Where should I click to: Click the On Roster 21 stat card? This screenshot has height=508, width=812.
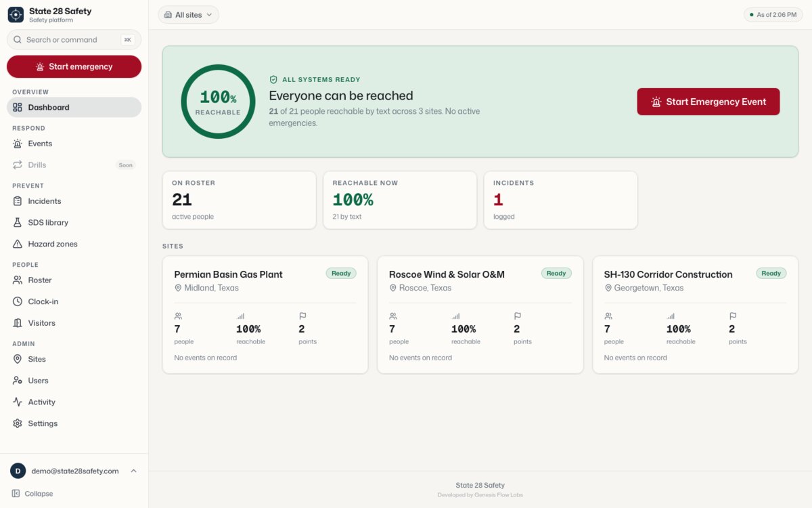click(x=239, y=200)
